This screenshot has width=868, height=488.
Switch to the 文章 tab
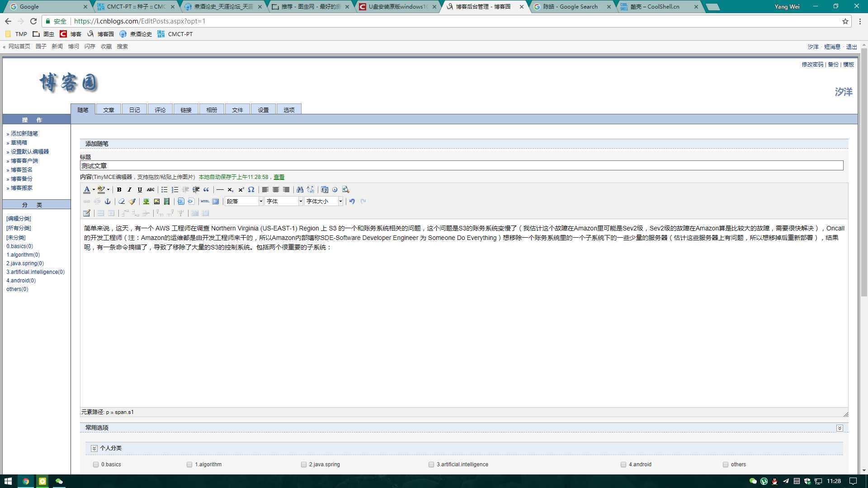pyautogui.click(x=108, y=109)
